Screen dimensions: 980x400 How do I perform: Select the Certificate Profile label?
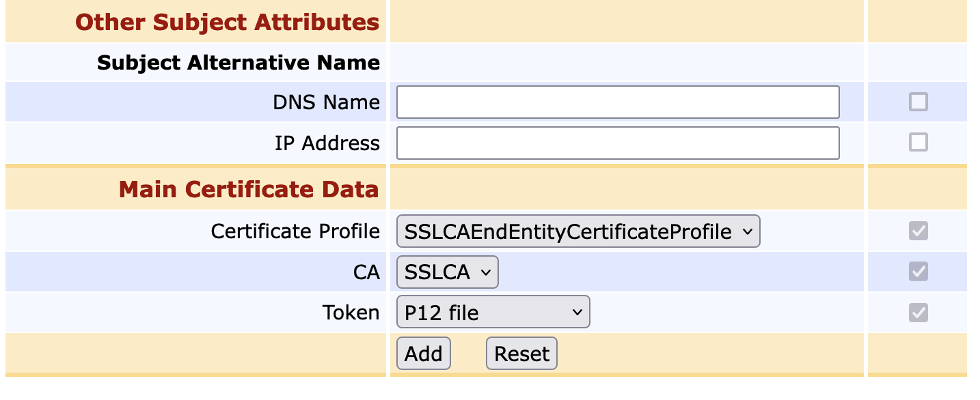coord(295,231)
